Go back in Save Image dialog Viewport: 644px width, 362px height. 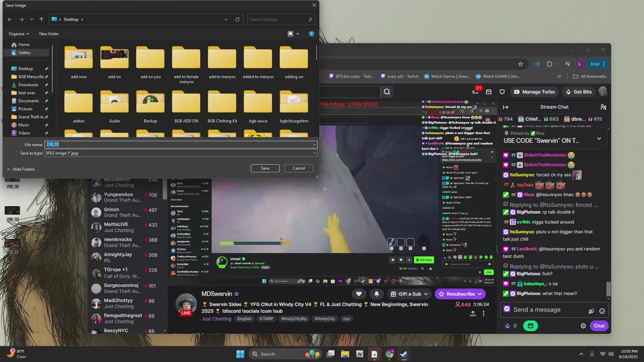coord(10,19)
